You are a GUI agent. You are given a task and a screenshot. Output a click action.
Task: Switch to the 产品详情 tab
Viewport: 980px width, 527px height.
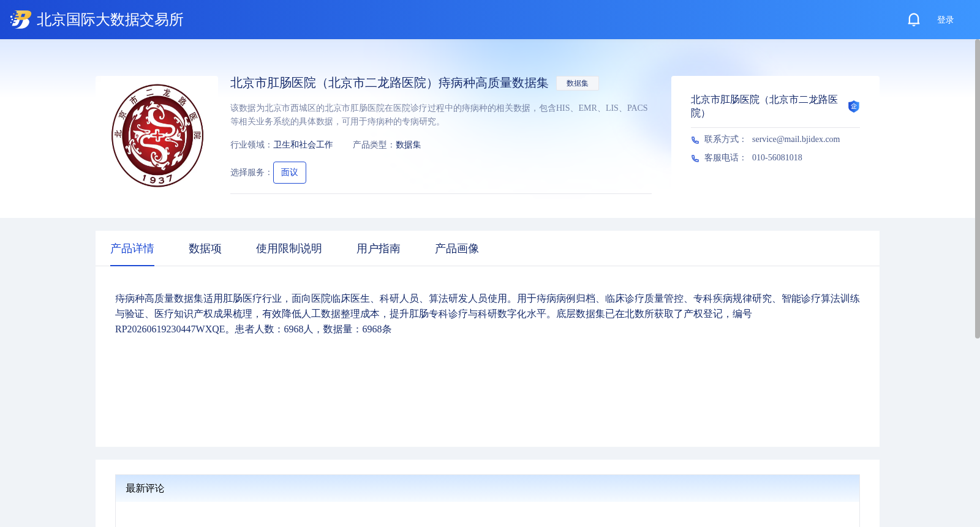(x=132, y=249)
